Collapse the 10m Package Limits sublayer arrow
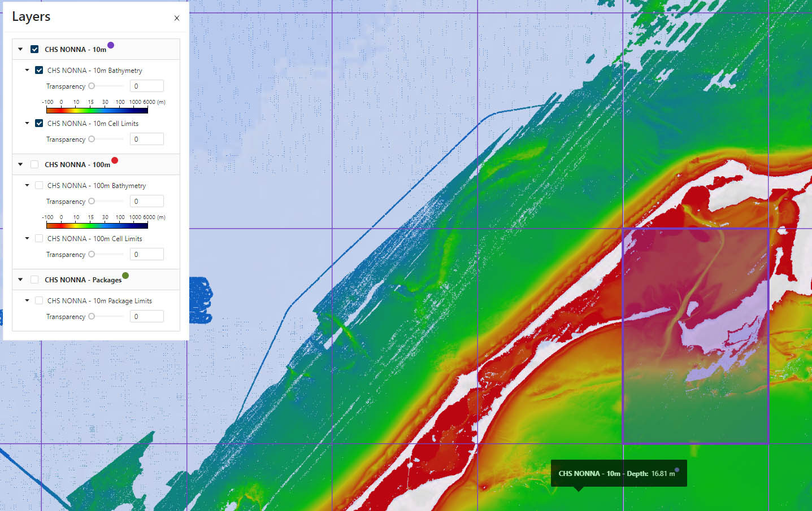This screenshot has width=812, height=511. [27, 300]
